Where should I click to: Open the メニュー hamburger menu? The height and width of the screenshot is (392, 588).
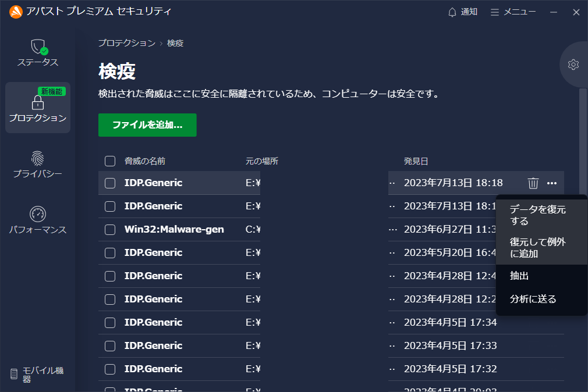click(x=513, y=12)
